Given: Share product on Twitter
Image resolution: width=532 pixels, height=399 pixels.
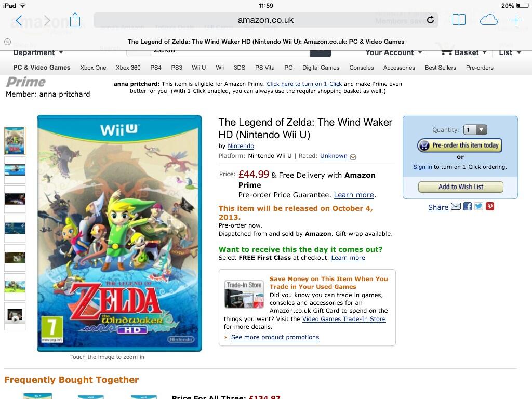Looking at the screenshot, I should click(x=478, y=206).
